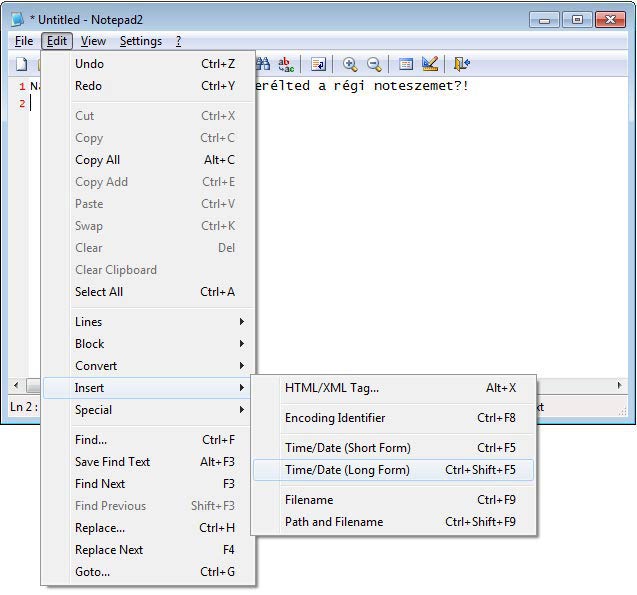Image resolution: width=637 pixels, height=595 pixels.
Task: Click the horizontal scrollbar left arrow
Action: pyautogui.click(x=16, y=385)
